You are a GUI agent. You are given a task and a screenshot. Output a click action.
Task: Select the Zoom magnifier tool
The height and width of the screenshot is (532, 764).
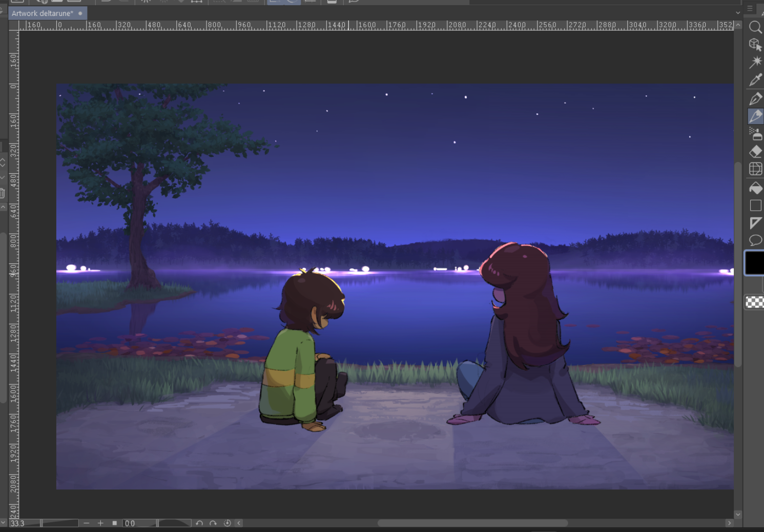(755, 27)
